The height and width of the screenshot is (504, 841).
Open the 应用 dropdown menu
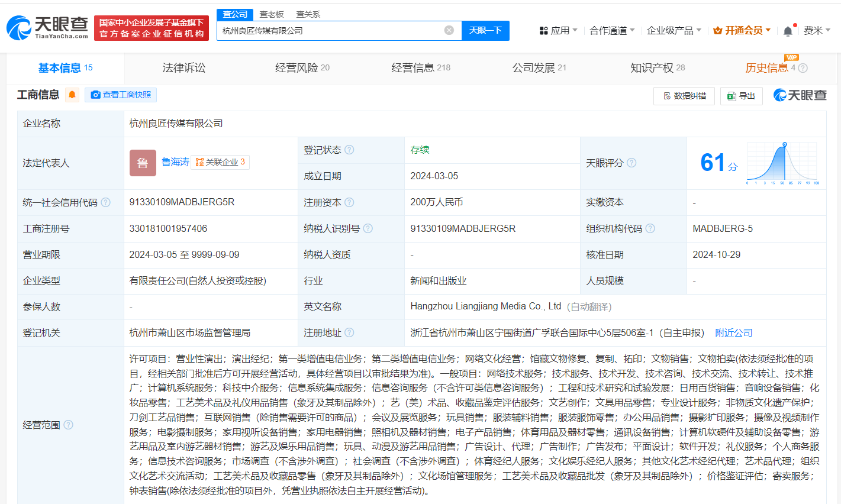tap(558, 30)
